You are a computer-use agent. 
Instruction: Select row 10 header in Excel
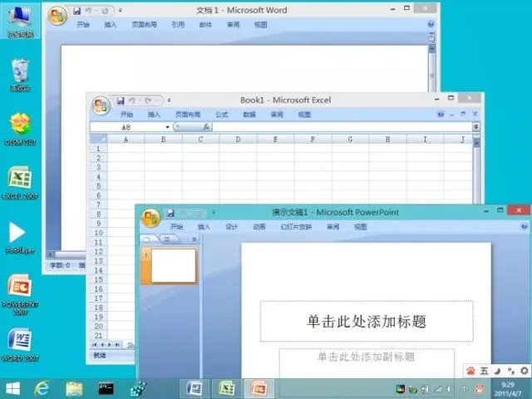(99, 233)
